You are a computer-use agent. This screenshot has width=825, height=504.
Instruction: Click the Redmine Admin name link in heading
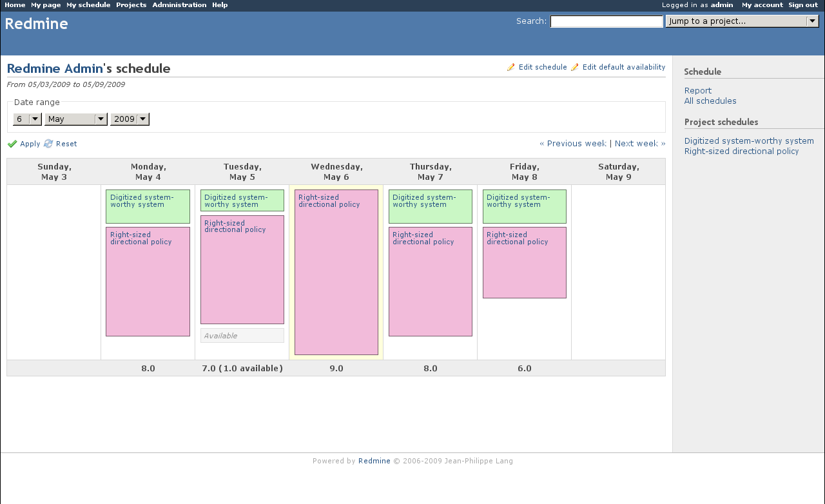coord(55,69)
